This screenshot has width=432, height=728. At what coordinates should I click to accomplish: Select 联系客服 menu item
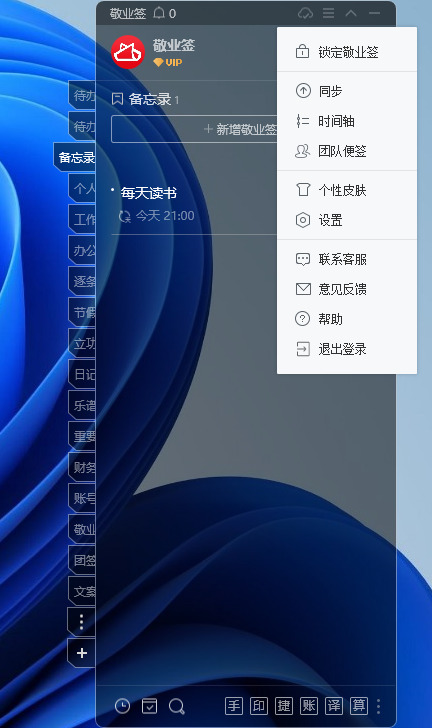(347, 259)
